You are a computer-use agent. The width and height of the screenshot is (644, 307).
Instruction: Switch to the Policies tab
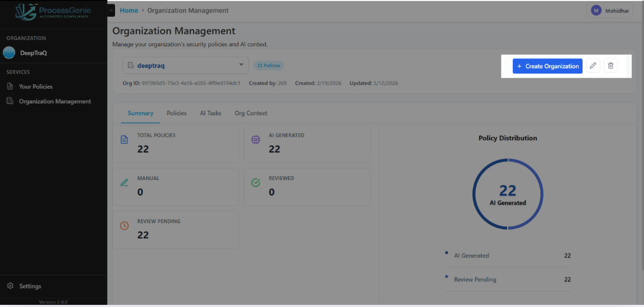(x=177, y=113)
